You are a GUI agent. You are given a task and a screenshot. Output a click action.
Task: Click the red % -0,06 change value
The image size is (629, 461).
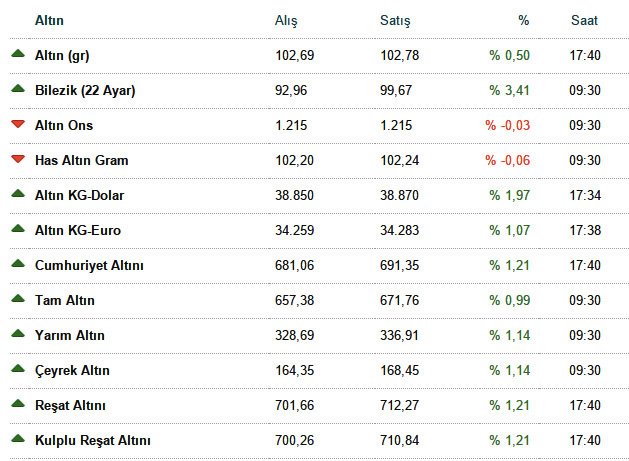pyautogui.click(x=507, y=160)
